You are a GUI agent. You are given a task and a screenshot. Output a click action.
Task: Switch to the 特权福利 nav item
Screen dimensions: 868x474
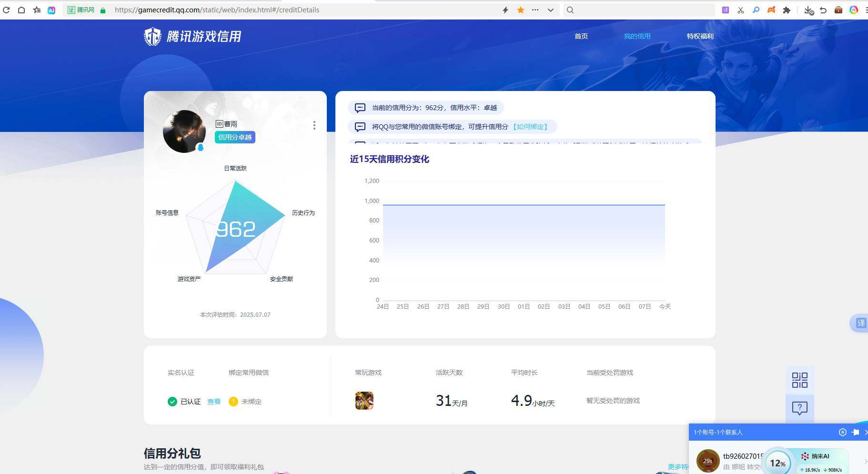[699, 36]
